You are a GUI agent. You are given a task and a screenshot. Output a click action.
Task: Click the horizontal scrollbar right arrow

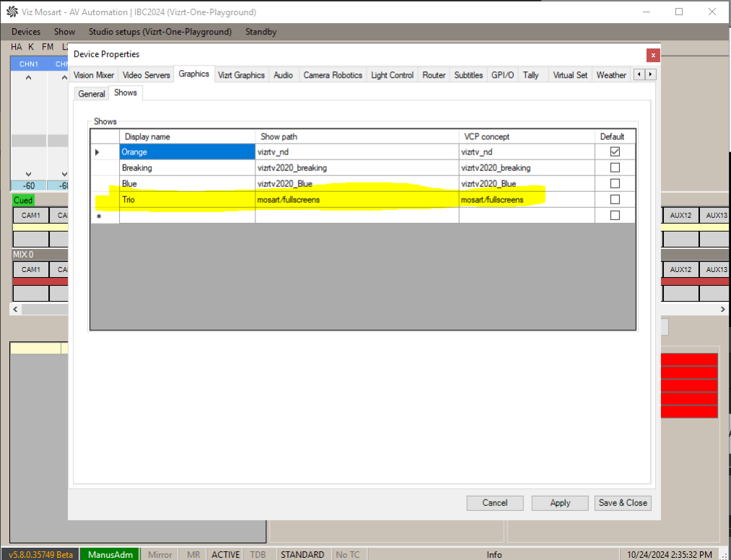[x=723, y=309]
